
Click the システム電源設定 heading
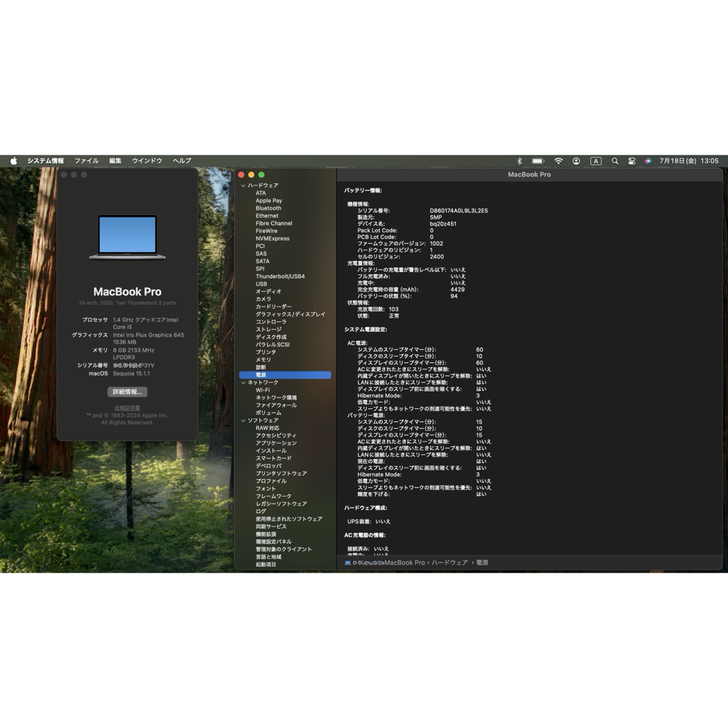[366, 330]
